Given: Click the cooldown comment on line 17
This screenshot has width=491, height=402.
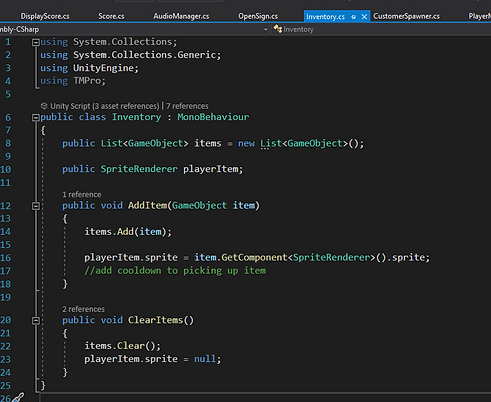Looking at the screenshot, I should (x=175, y=270).
